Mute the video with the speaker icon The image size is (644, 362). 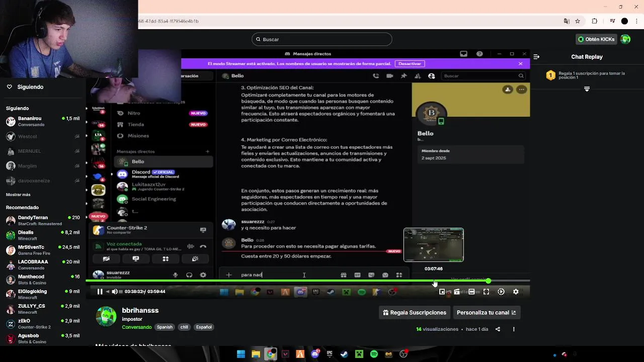pyautogui.click(x=115, y=292)
